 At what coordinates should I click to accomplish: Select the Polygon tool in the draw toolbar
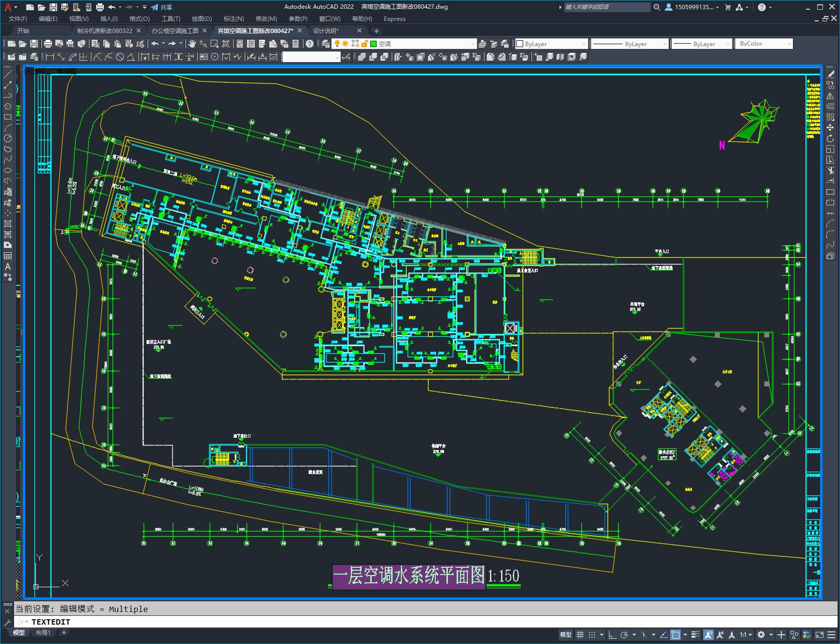point(8,106)
